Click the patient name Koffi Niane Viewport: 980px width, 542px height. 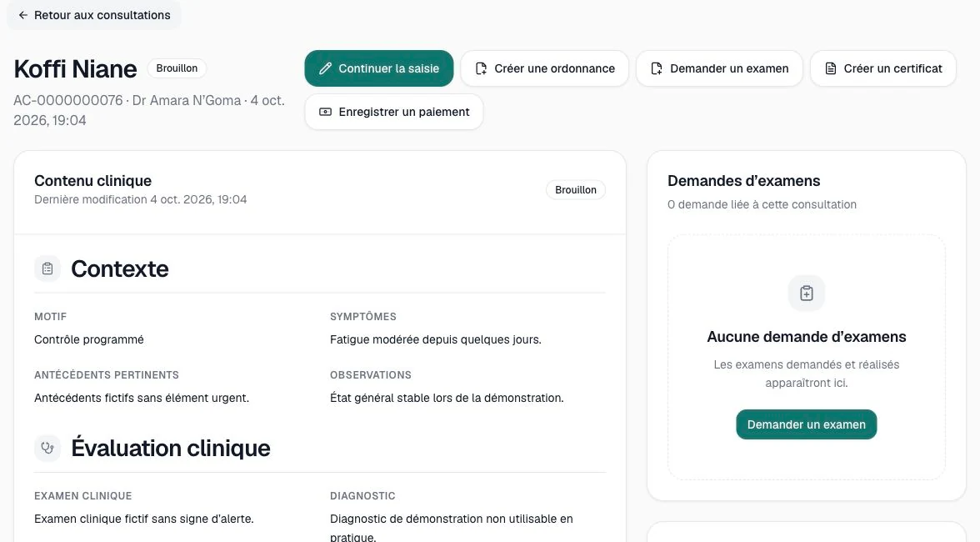click(x=75, y=68)
